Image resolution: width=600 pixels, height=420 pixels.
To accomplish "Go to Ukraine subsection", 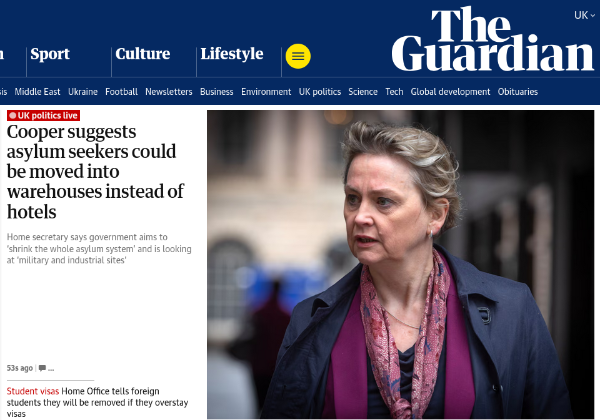I will [83, 92].
